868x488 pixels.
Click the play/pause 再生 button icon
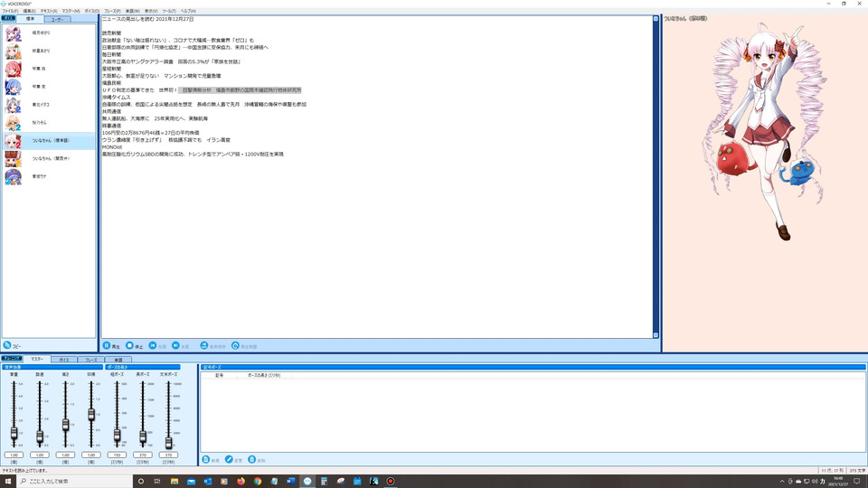107,346
